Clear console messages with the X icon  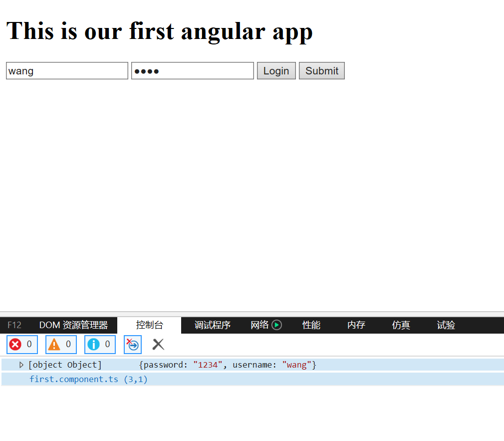point(158,344)
